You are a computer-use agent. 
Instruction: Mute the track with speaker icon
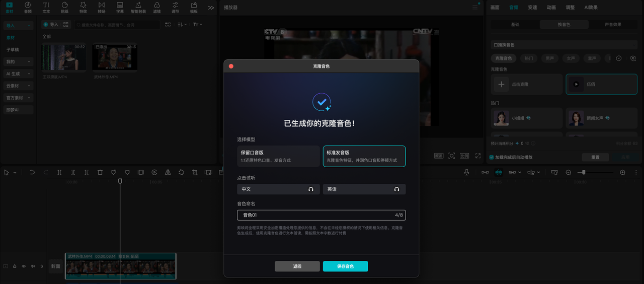click(x=33, y=266)
